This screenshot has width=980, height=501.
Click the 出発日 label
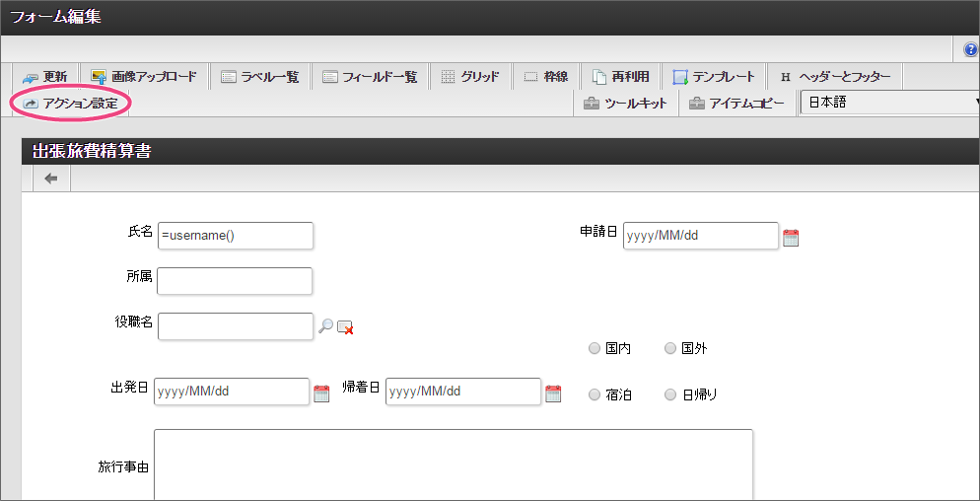tap(129, 388)
